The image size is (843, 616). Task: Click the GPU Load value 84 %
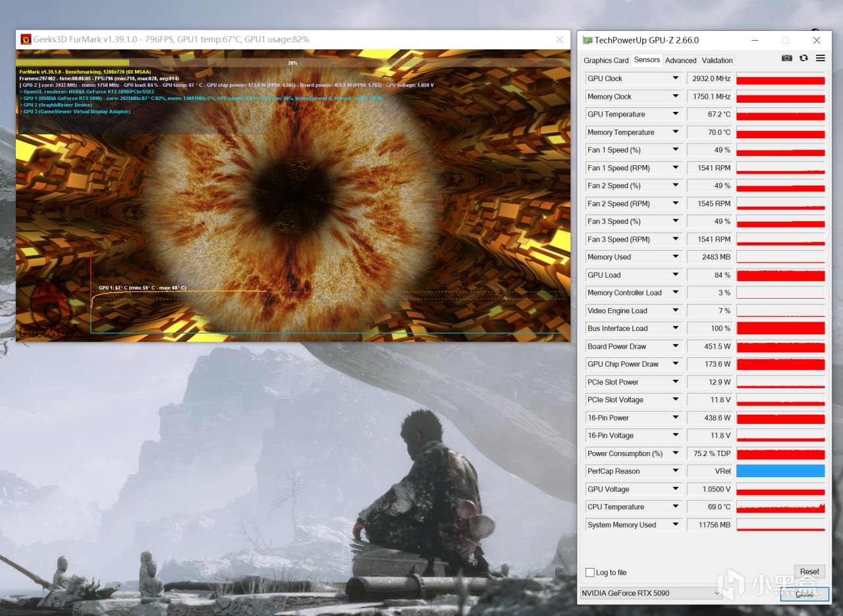(x=710, y=275)
